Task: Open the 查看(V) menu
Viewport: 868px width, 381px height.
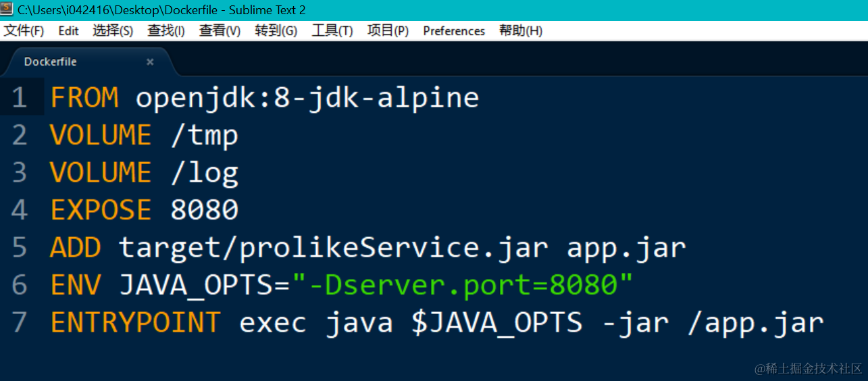Action: (220, 31)
